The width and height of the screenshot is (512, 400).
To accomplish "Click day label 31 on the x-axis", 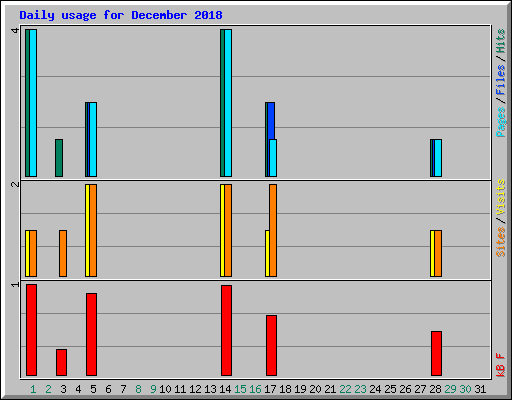I will coord(480,389).
